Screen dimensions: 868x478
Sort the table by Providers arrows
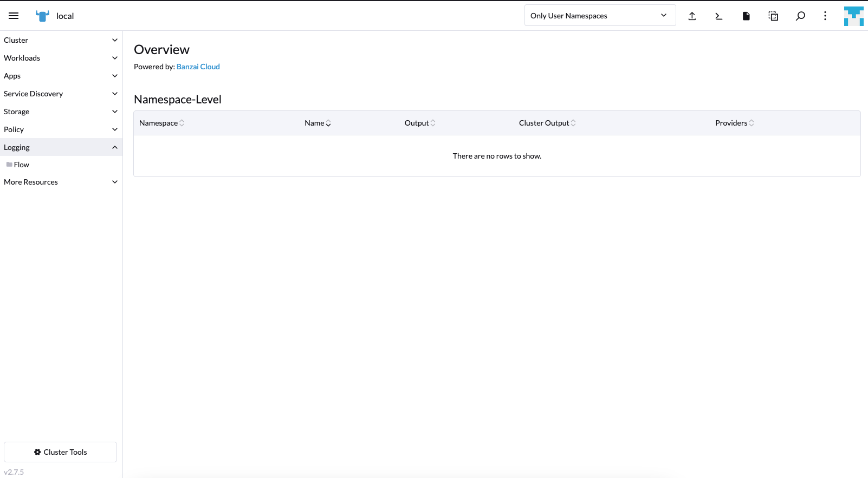pos(752,123)
